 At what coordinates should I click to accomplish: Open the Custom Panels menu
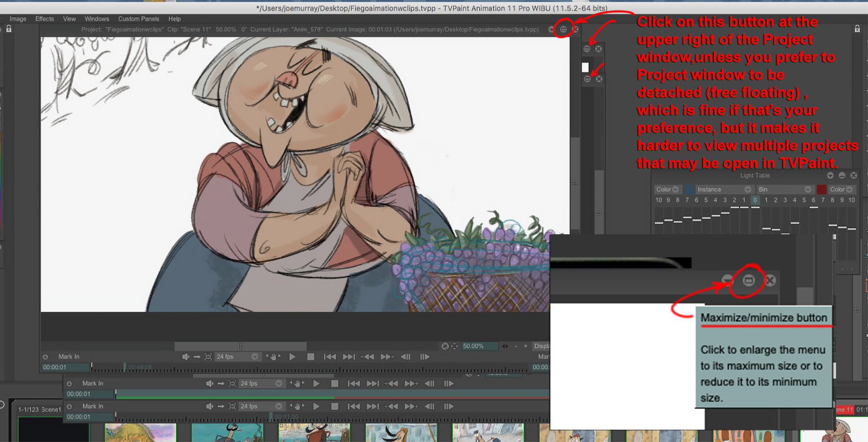(138, 19)
